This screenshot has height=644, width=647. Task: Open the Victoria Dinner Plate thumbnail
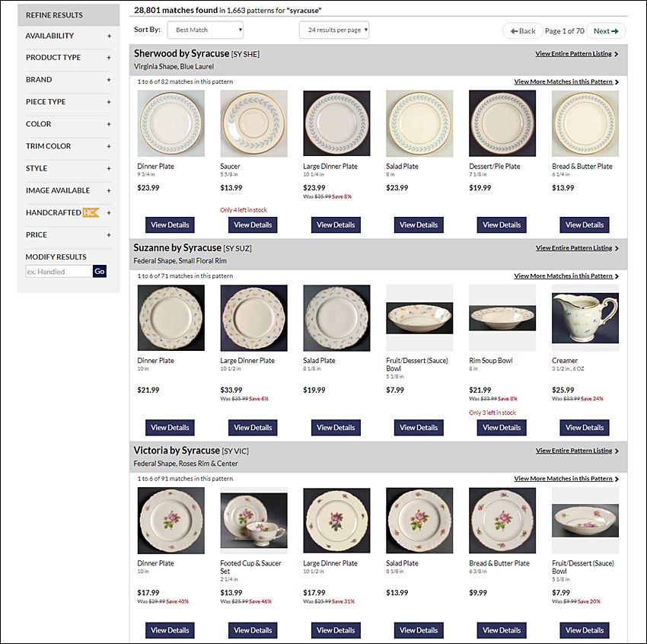point(171,521)
